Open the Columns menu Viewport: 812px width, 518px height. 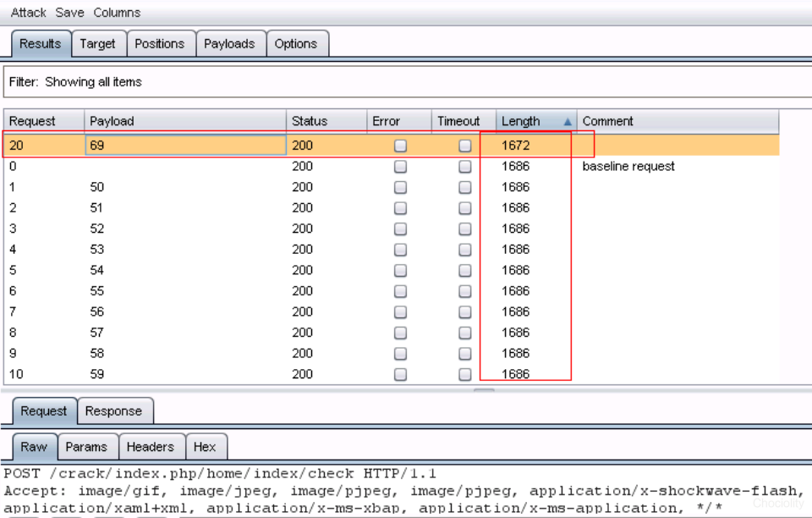[x=117, y=13]
